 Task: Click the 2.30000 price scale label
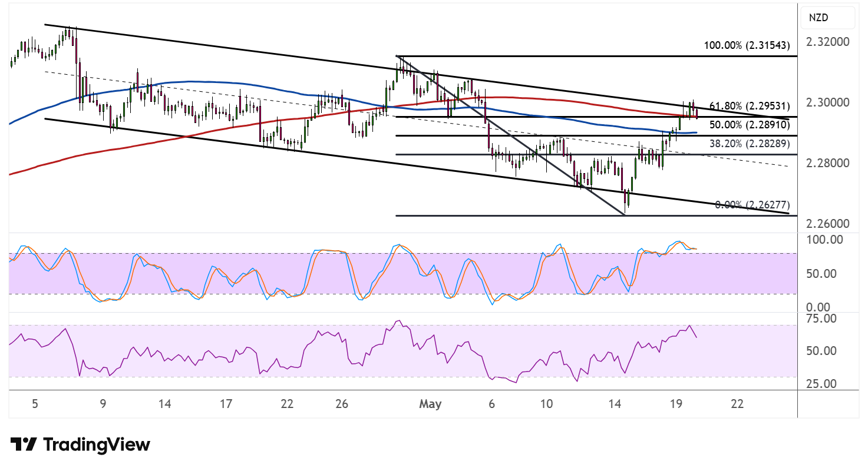pyautogui.click(x=827, y=102)
